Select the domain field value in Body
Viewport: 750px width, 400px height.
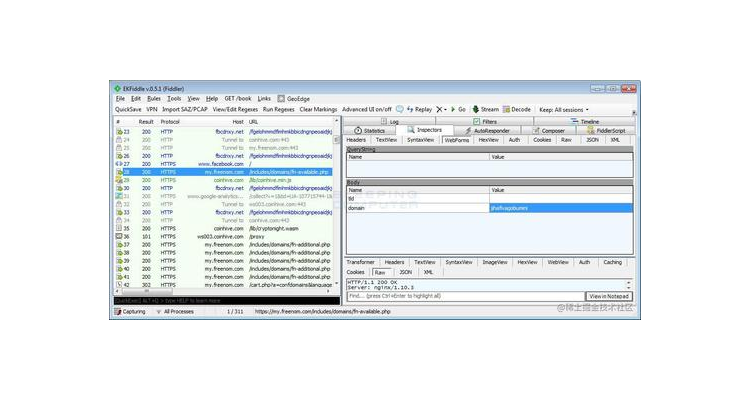coord(561,208)
